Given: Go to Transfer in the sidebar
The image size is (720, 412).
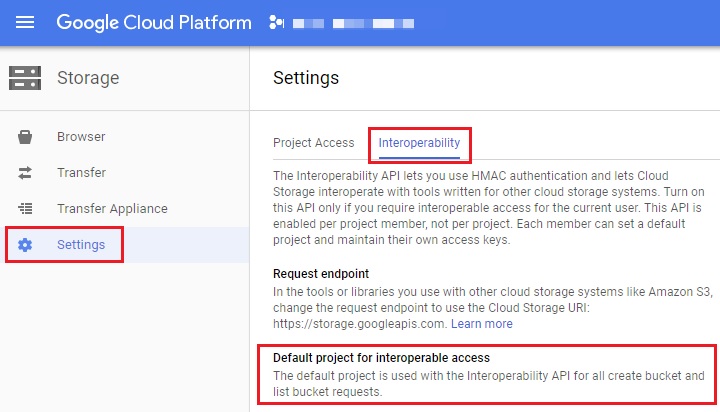Looking at the screenshot, I should tap(81, 173).
